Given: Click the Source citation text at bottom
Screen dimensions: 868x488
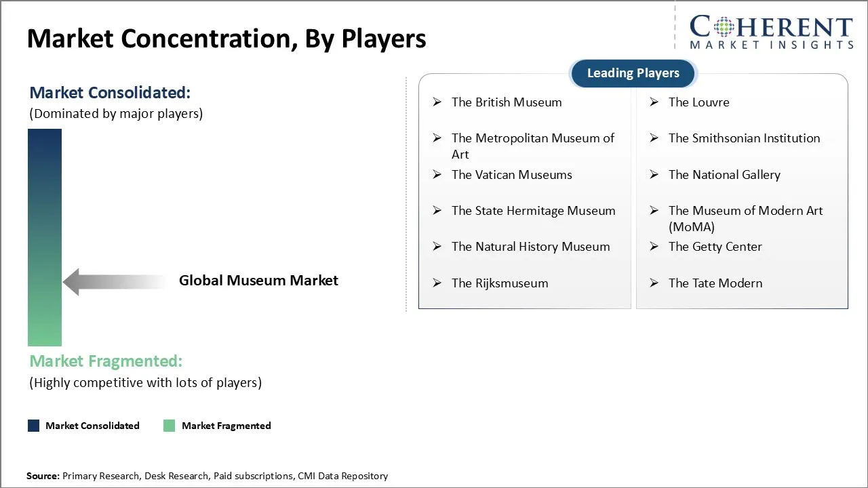Looking at the screenshot, I should 207,476.
